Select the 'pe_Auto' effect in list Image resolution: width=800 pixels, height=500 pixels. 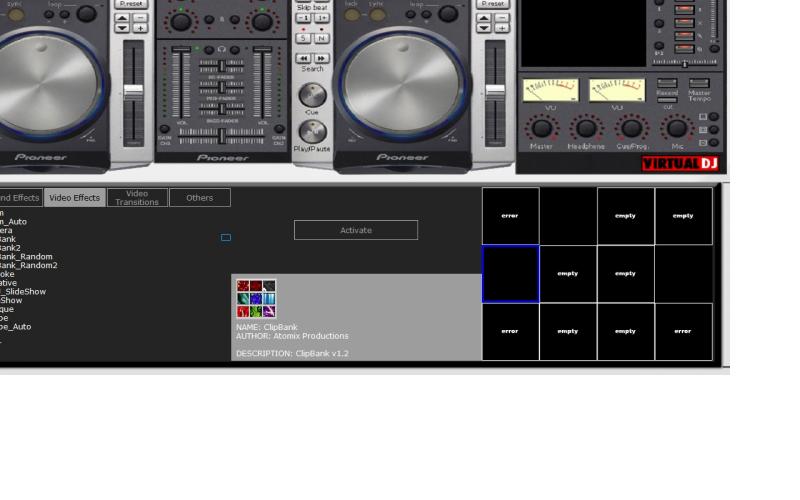(x=15, y=327)
